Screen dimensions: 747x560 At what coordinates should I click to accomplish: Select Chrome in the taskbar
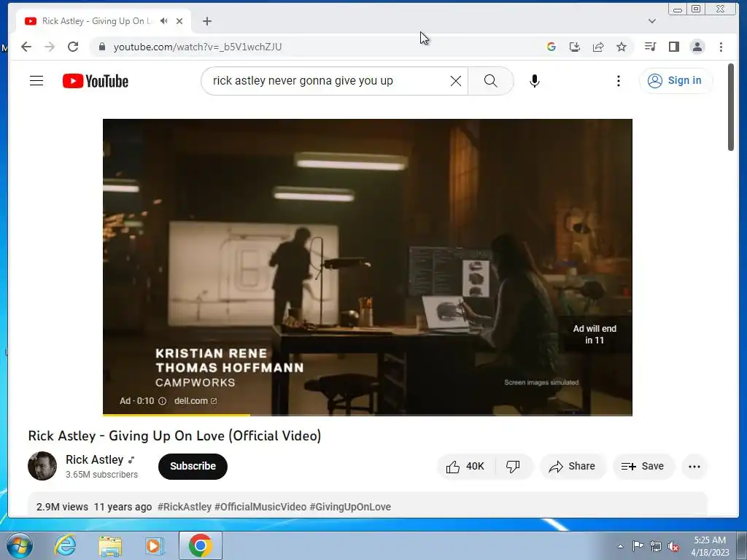[201, 545]
